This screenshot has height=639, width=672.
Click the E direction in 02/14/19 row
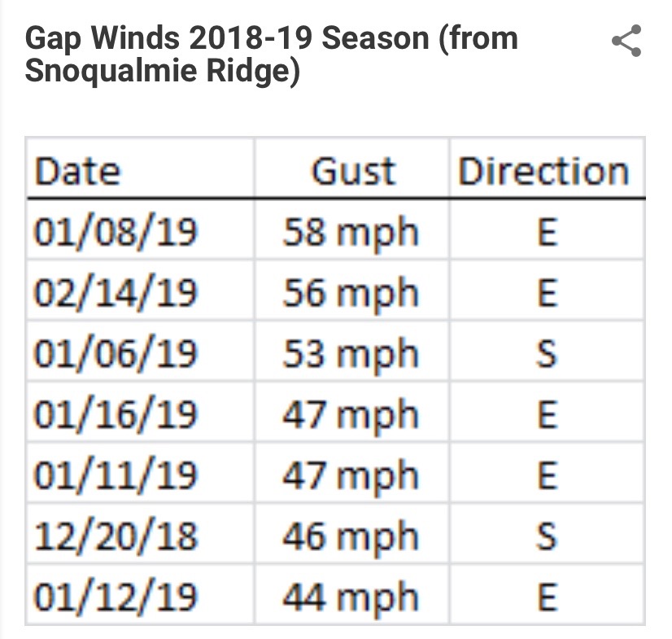(547, 293)
